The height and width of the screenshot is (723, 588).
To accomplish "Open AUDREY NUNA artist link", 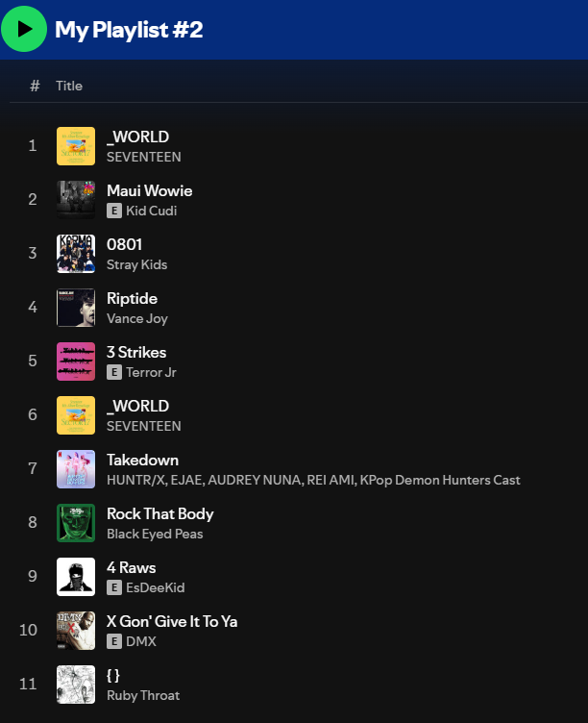I will coord(255,481).
